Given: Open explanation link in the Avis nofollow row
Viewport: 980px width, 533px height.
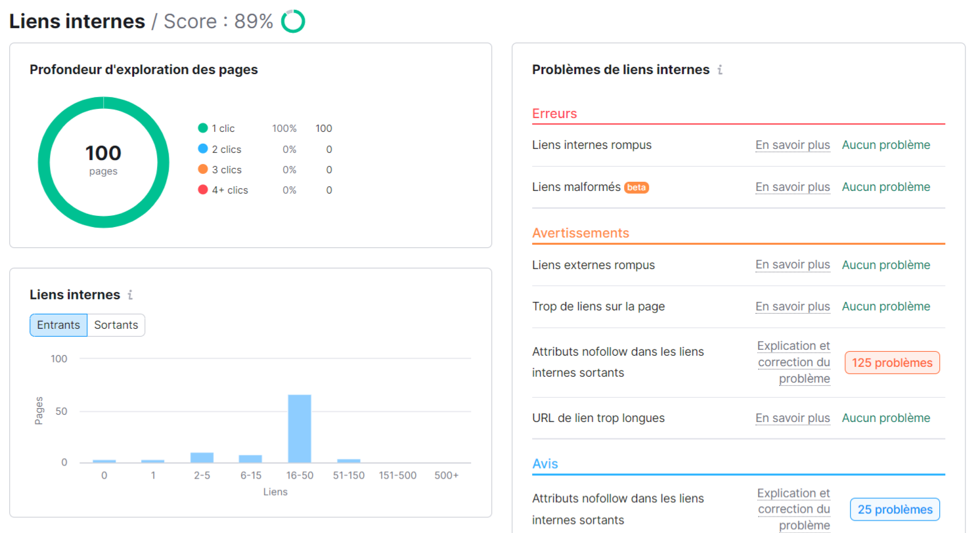Looking at the screenshot, I should pyautogui.click(x=793, y=509).
